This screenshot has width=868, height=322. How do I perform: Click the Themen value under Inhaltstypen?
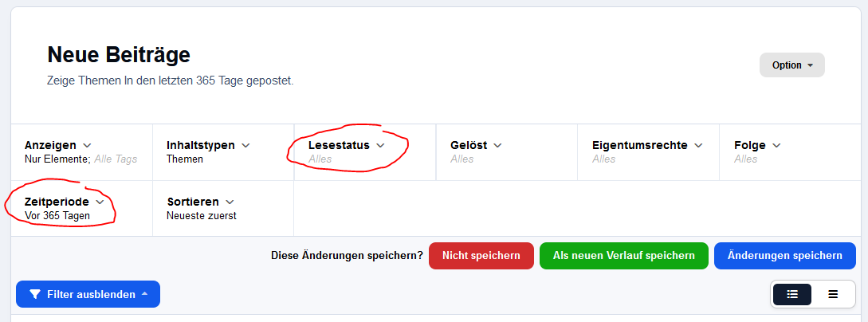(x=185, y=159)
